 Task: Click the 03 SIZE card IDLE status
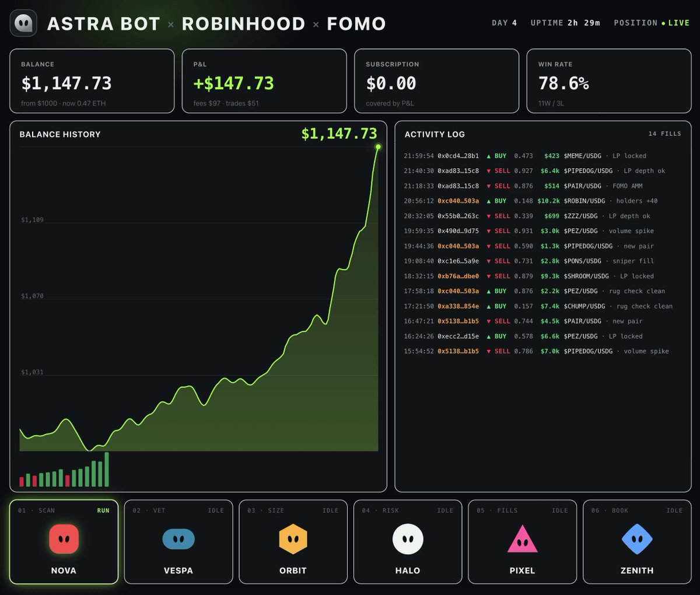[x=331, y=510]
